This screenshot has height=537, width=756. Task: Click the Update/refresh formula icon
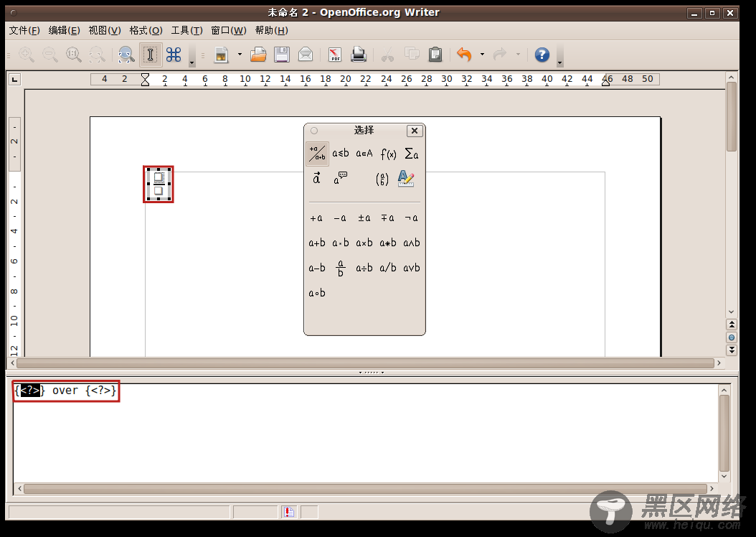[127, 55]
